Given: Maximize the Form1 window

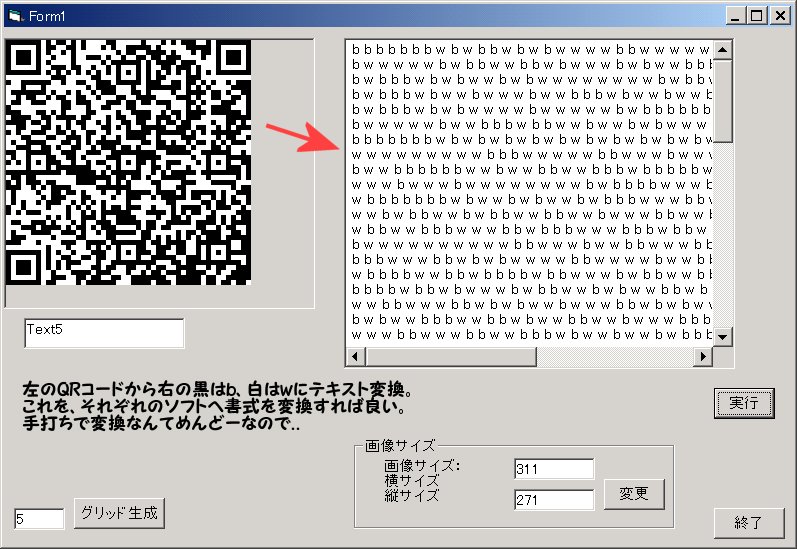Looking at the screenshot, I should pyautogui.click(x=756, y=16).
